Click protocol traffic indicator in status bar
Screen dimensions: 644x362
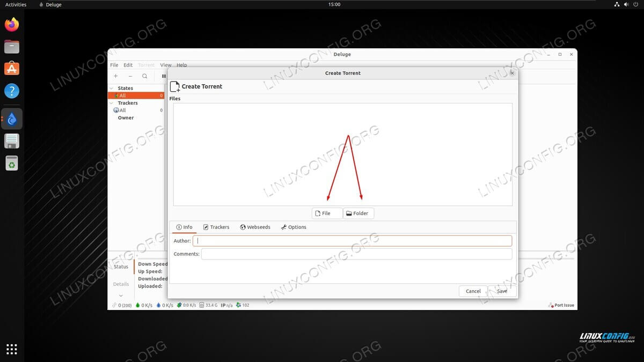point(186,305)
